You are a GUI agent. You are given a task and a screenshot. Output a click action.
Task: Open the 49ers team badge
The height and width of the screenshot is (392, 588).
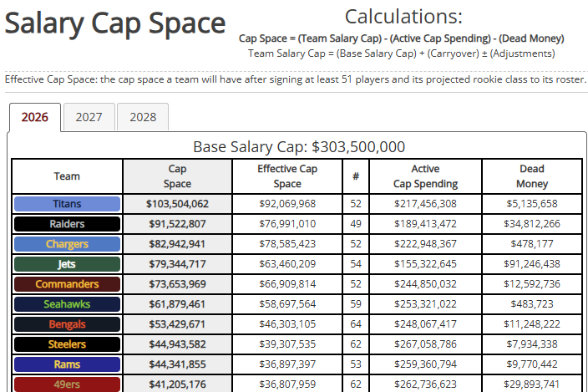67,384
